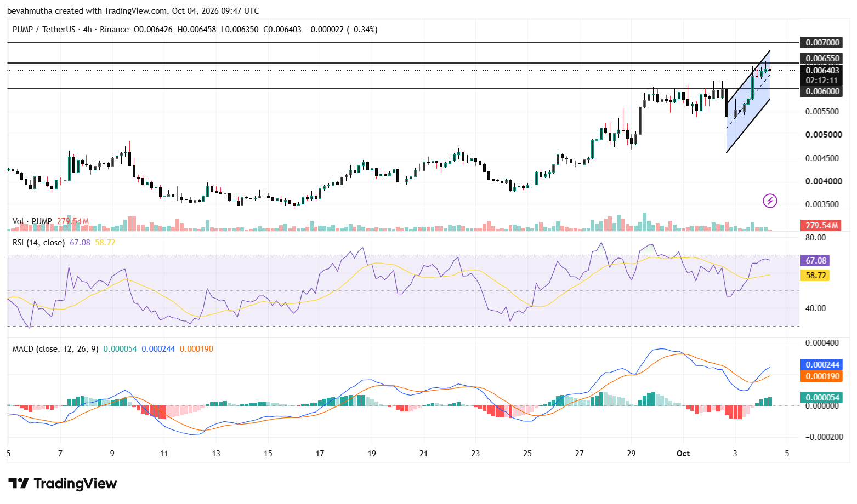The image size is (857, 504).
Task: Click the blue 0.000244 MACD axis label
Action: [821, 365]
